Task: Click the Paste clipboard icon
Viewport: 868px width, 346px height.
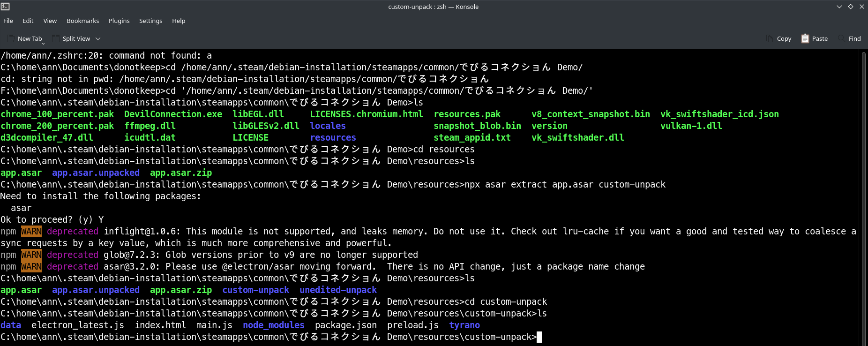Action: coord(805,38)
